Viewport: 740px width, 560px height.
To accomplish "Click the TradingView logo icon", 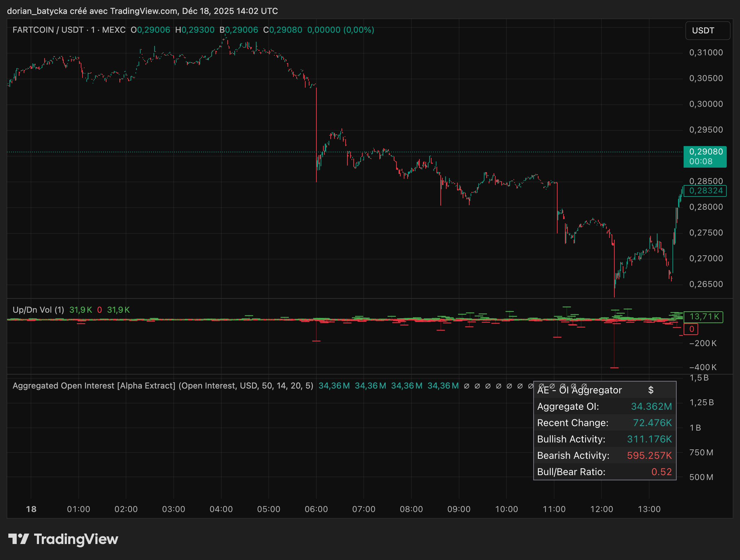I will 18,539.
